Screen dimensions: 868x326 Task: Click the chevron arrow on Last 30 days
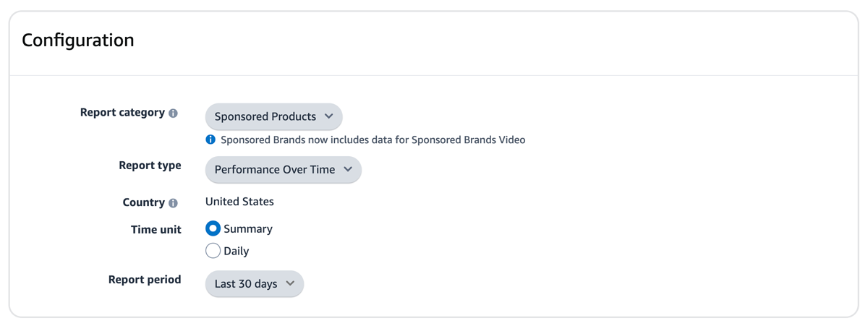tap(291, 283)
